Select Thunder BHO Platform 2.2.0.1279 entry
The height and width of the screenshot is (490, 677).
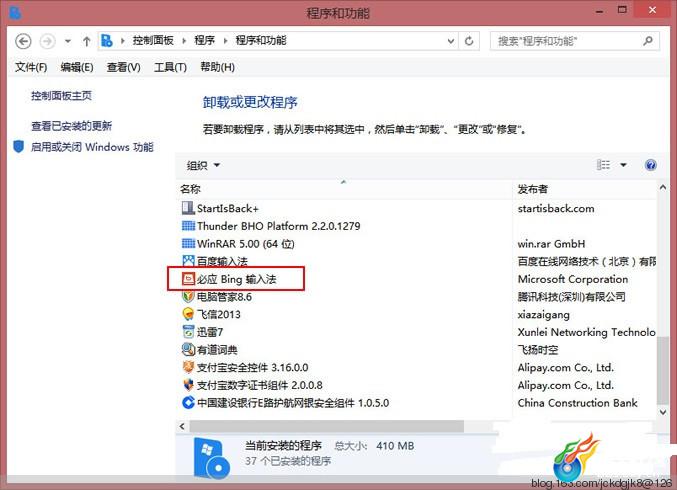point(278,226)
